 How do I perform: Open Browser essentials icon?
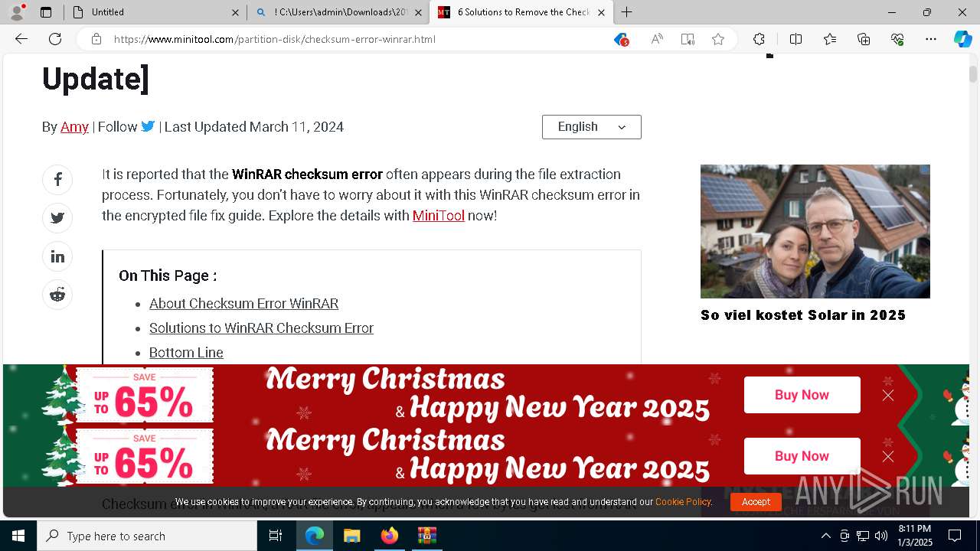(x=897, y=39)
